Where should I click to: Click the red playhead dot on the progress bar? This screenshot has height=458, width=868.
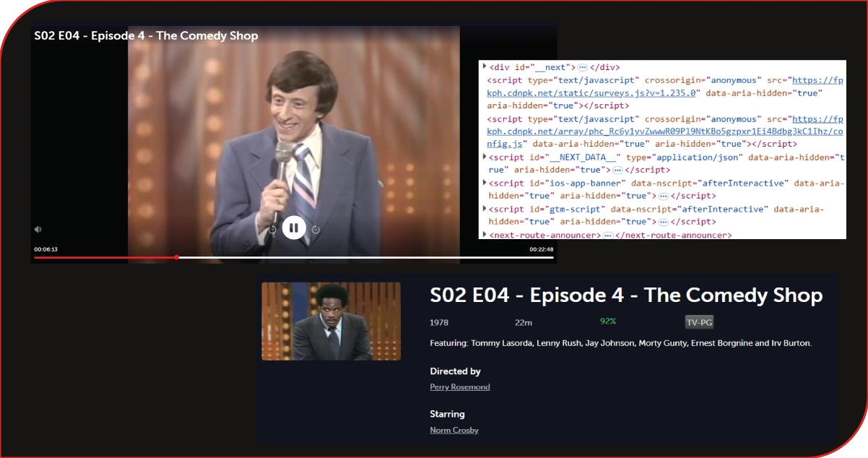(177, 257)
